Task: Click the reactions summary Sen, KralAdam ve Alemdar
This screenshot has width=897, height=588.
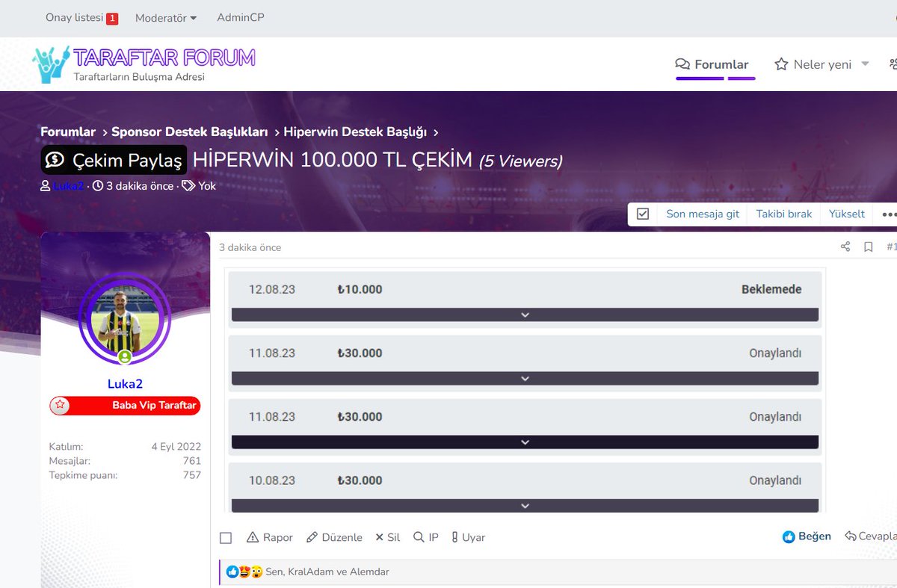Action: (x=327, y=572)
